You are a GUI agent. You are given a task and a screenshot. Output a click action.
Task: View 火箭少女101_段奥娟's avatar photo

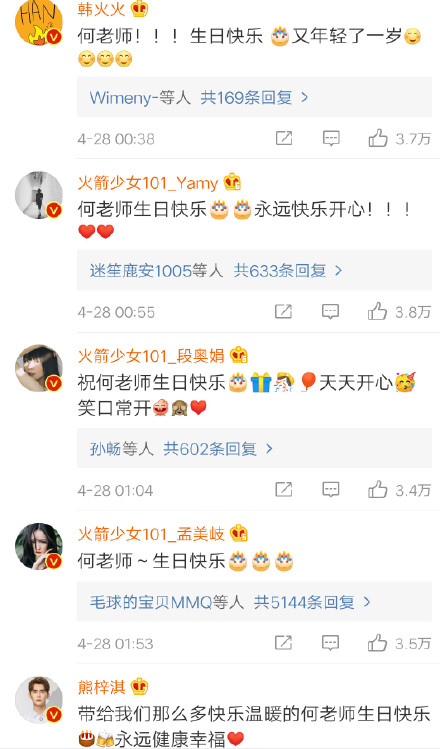click(39, 368)
